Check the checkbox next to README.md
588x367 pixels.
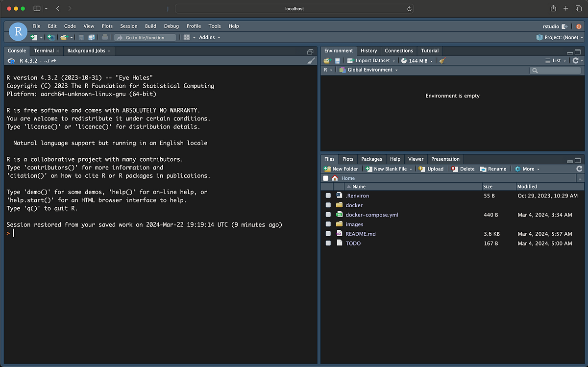tap(328, 234)
